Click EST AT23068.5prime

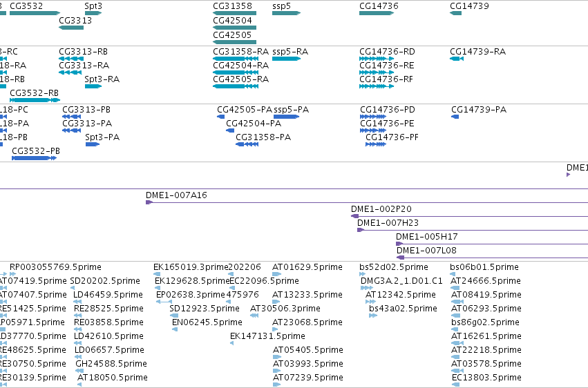click(x=276, y=329)
